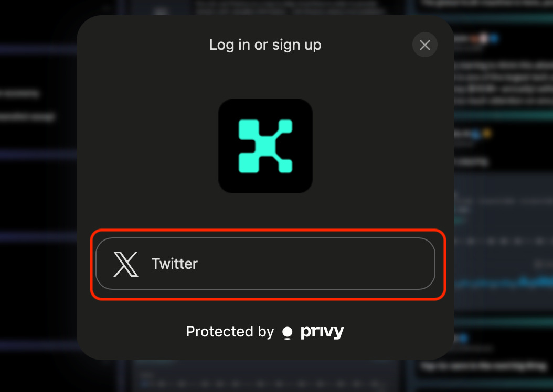Screen dimensions: 553x392
Task: Click the privy round bulb icon
Action: (288, 332)
